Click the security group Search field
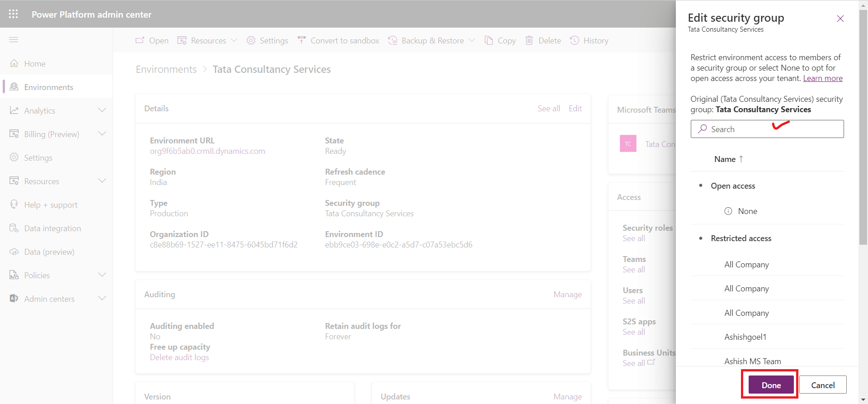The image size is (868, 404). tap(767, 129)
